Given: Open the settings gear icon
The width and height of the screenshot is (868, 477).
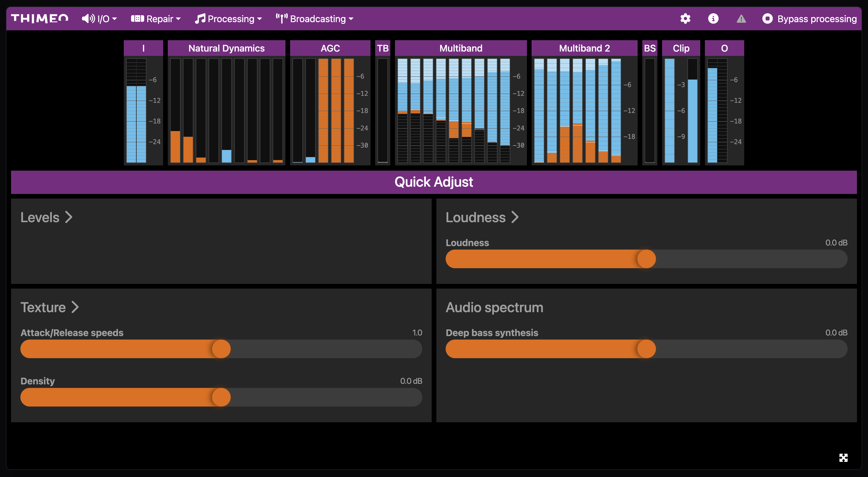Looking at the screenshot, I should tap(685, 19).
